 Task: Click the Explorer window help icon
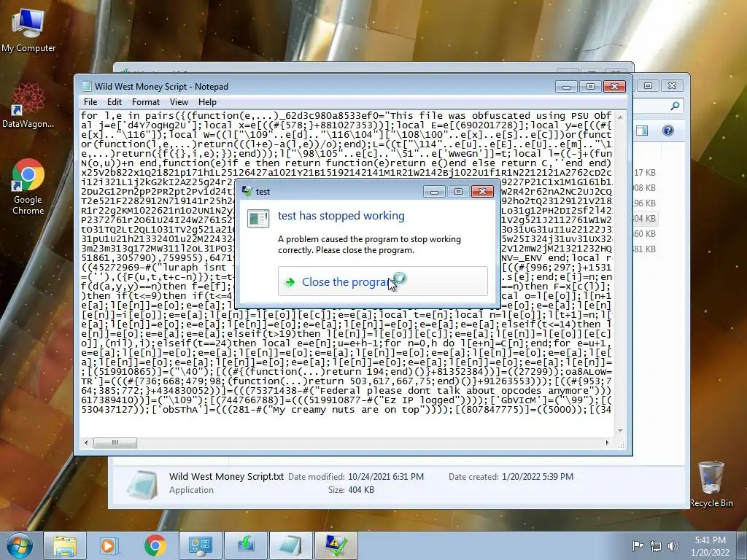pos(668,131)
